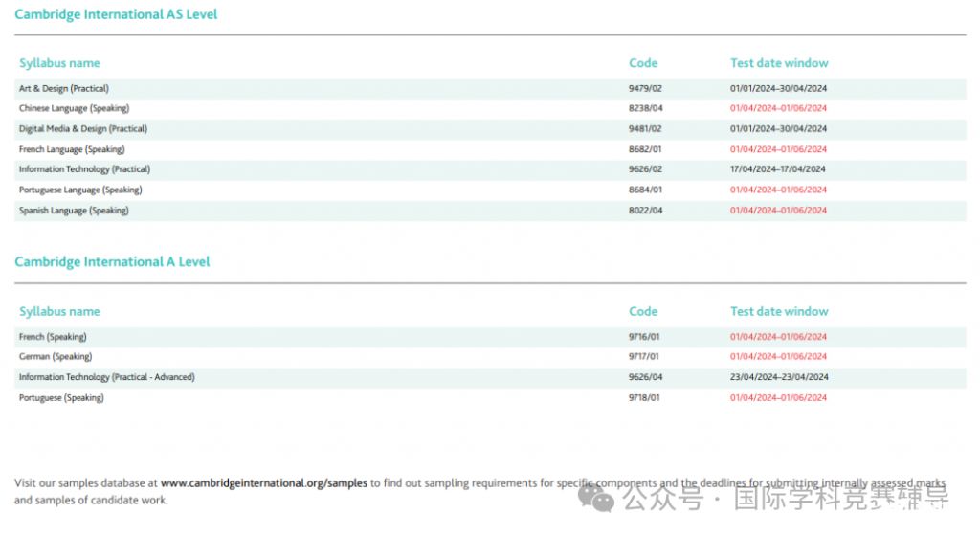Select Information Technology (Practical) in the AS table
The width and height of the screenshot is (980, 537).
(84, 169)
